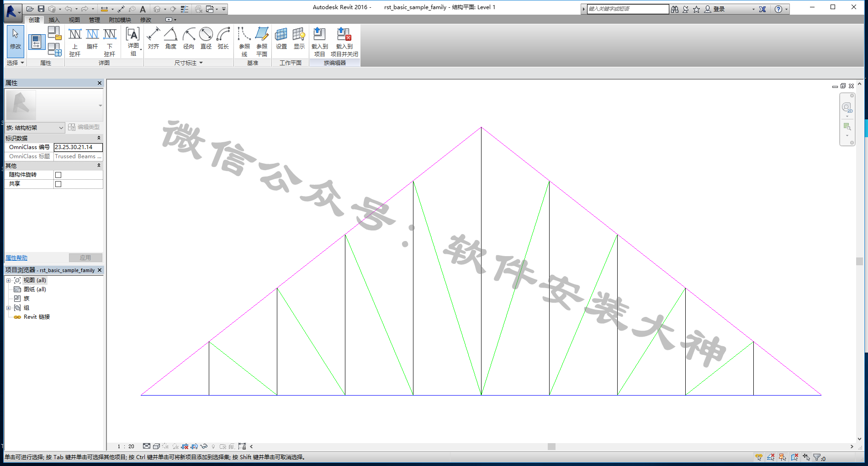Enable the 随构件旋转 checkbox
Image resolution: width=868 pixels, height=466 pixels.
[x=58, y=175]
